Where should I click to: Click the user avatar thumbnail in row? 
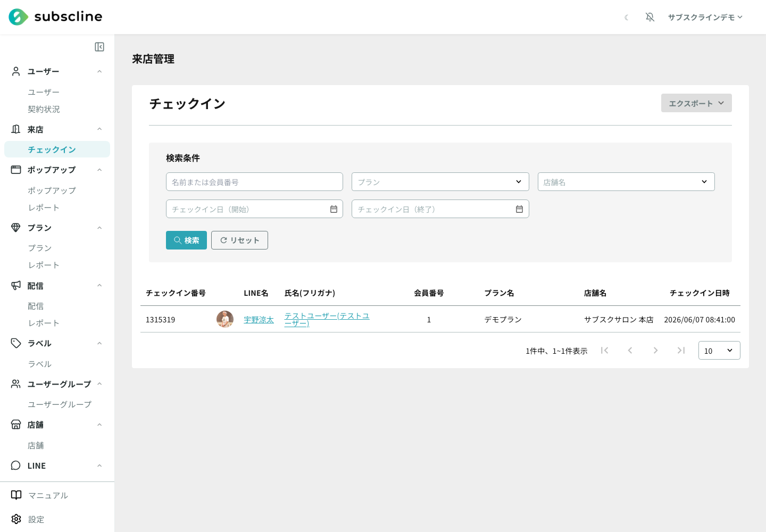point(225,319)
